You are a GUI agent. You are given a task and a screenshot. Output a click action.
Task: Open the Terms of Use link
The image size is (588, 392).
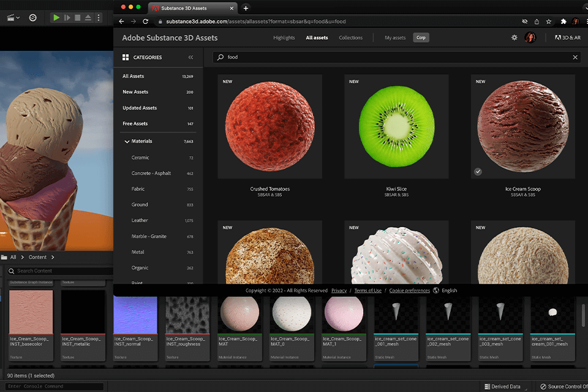pos(367,290)
